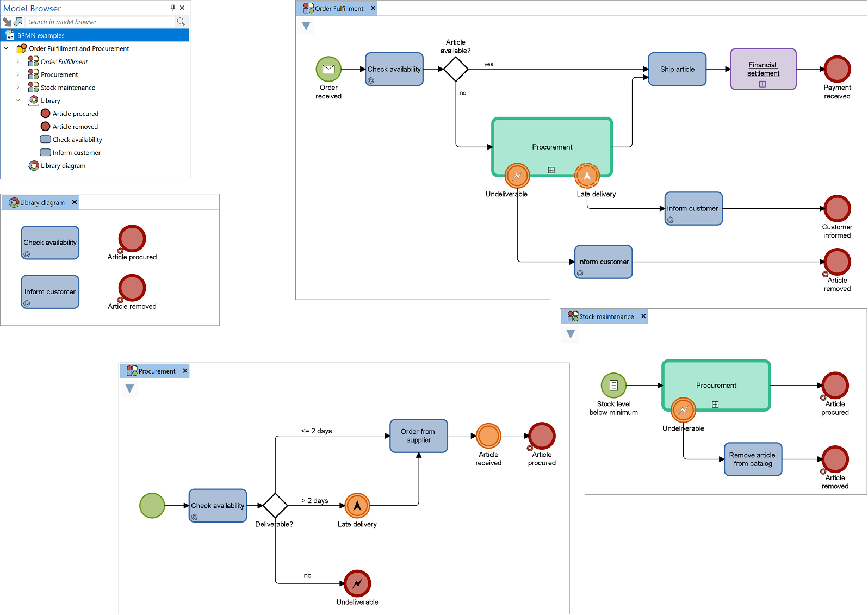Click the Order received message start event

click(x=328, y=69)
